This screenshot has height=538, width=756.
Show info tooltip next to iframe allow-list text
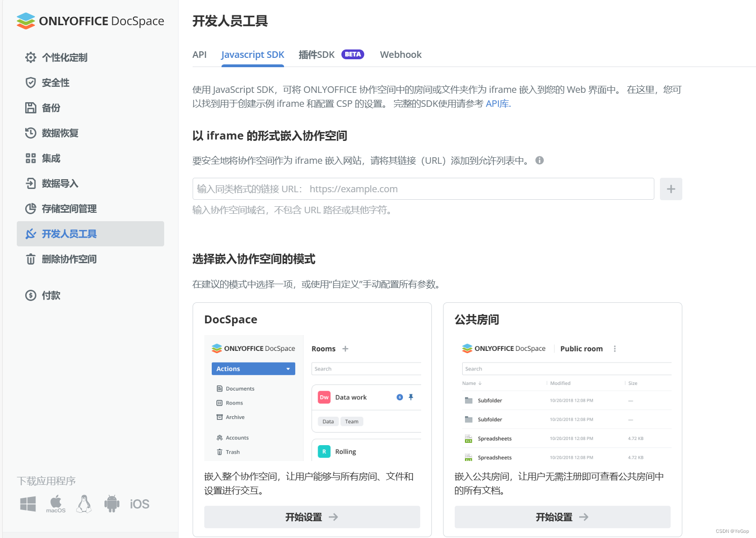point(540,161)
